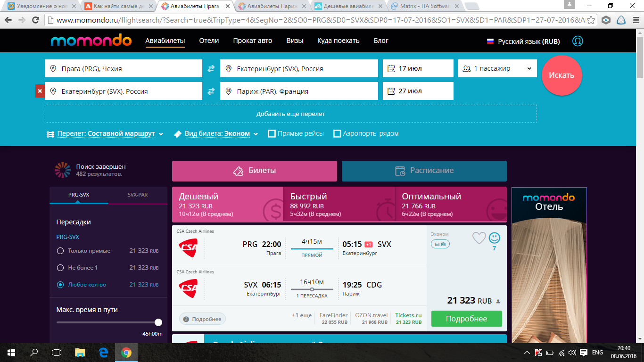
Task: Launch Microsoft Edge from taskbar
Action: [103, 352]
